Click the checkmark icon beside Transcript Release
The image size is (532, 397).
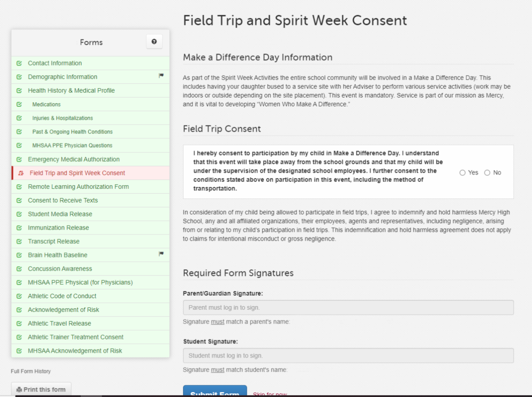19,241
